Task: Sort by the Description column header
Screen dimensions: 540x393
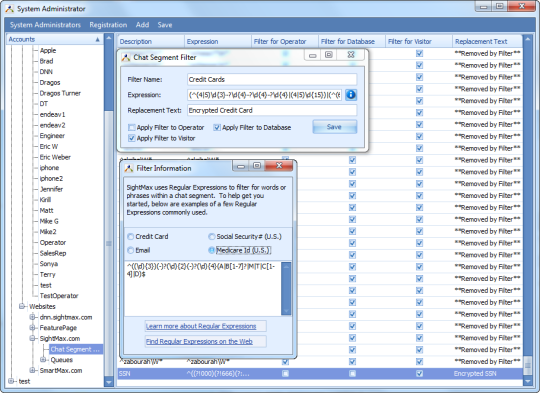Action: point(150,41)
